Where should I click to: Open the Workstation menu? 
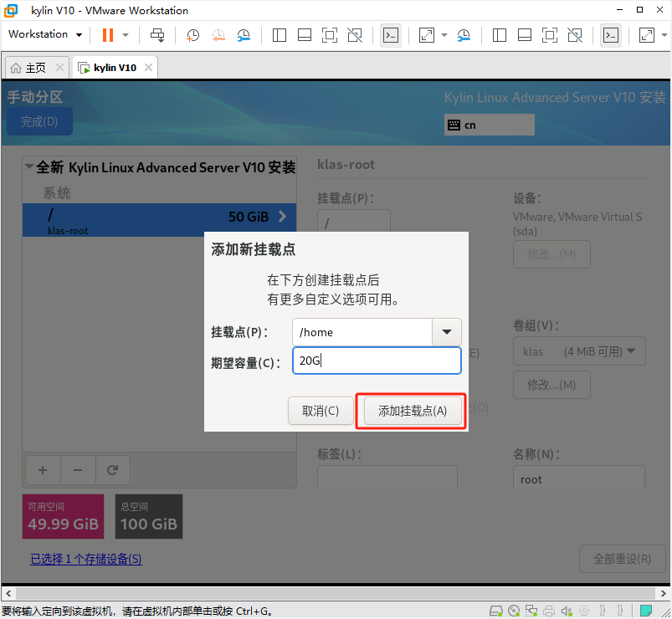click(x=45, y=34)
